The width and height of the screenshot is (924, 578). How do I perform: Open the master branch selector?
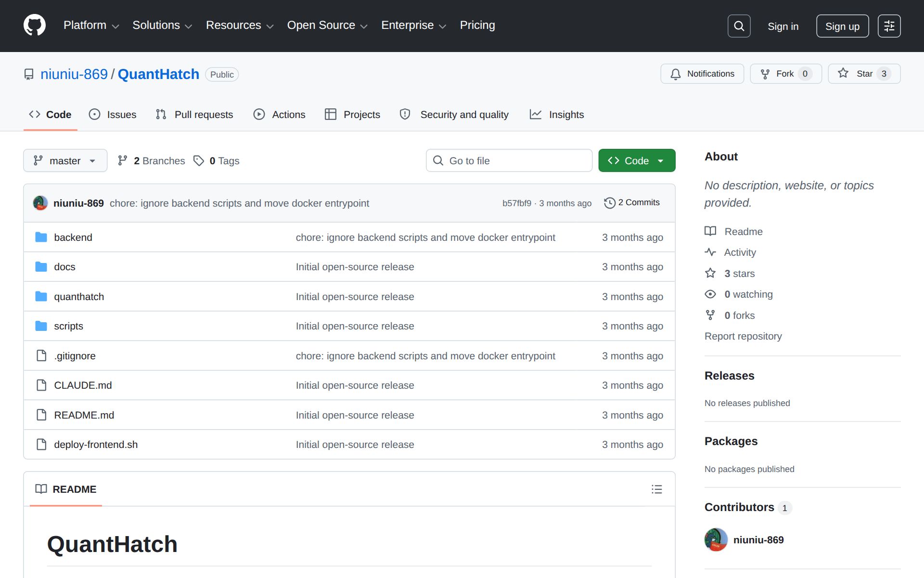(65, 160)
